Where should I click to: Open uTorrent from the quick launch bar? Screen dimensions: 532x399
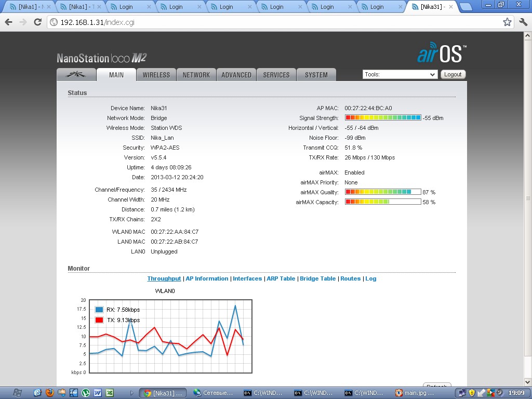coord(86,393)
